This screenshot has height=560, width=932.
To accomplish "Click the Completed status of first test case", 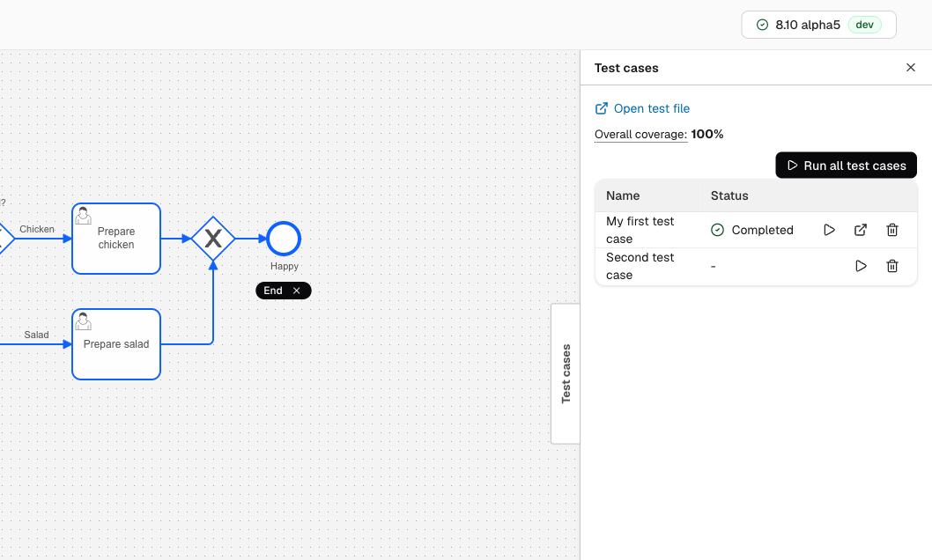I will click(x=752, y=230).
